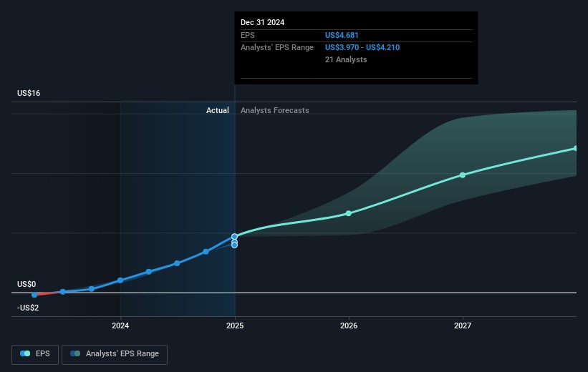Click the 2024 x-axis label
588x372 pixels.
pos(120,326)
